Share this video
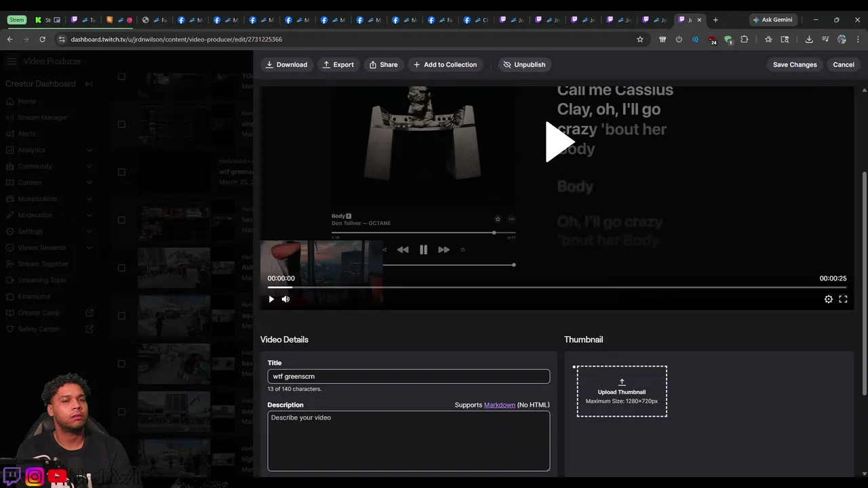868x488 pixels. [x=383, y=64]
